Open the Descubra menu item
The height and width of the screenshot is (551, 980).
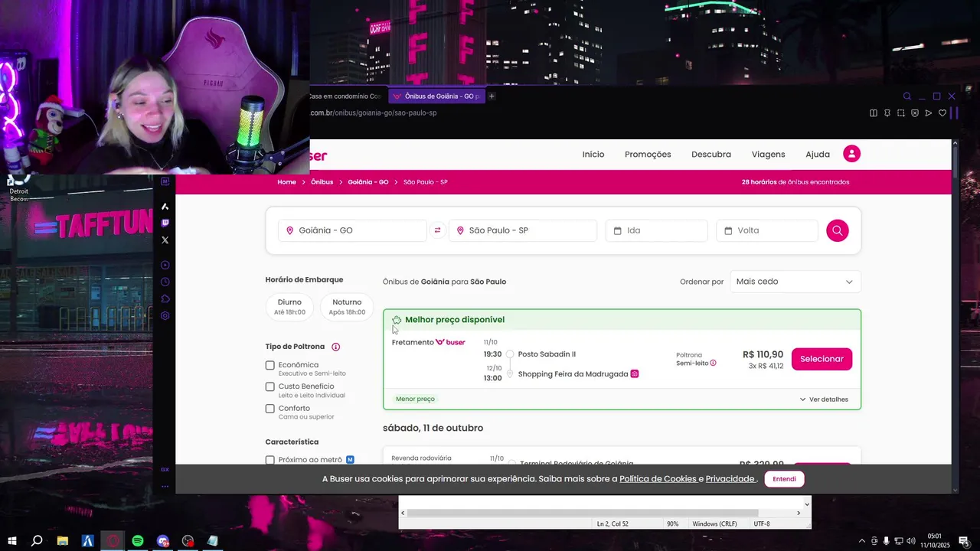tap(711, 155)
